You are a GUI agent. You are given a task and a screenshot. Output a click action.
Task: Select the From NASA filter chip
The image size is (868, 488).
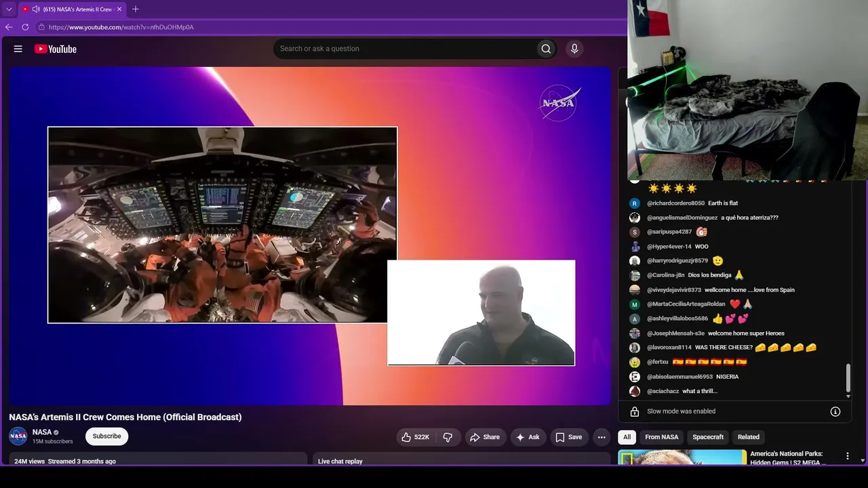(662, 437)
